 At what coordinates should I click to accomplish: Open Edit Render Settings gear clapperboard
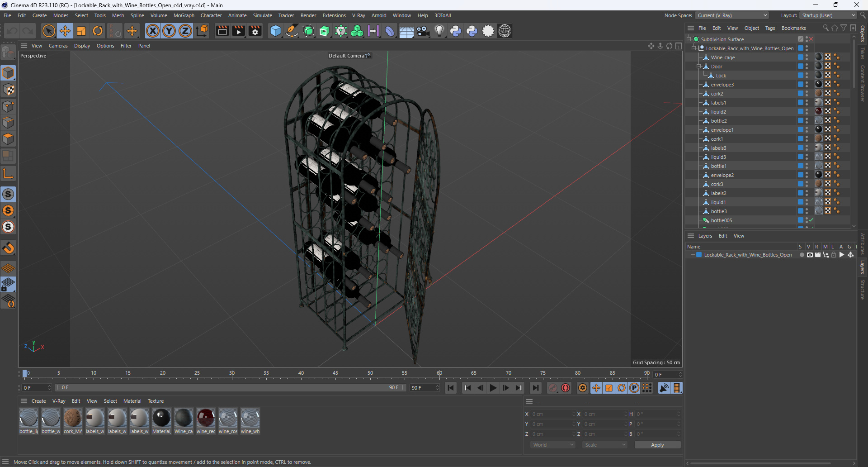click(x=255, y=31)
